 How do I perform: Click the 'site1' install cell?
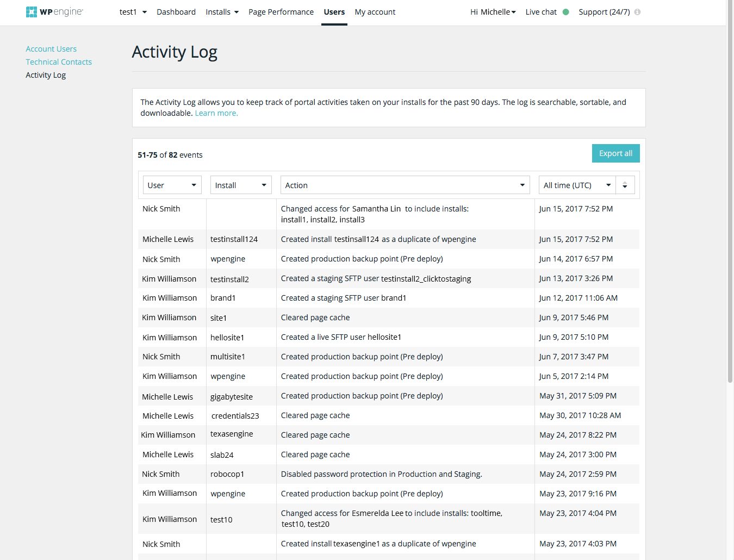(x=219, y=318)
